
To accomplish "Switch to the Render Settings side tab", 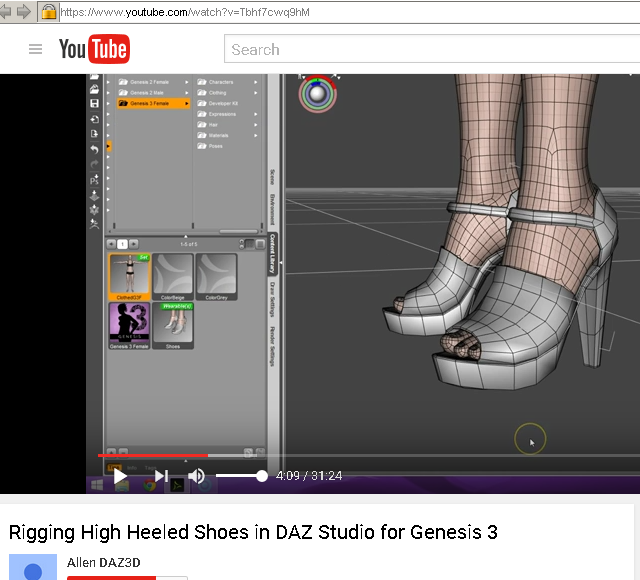I will (x=272, y=346).
